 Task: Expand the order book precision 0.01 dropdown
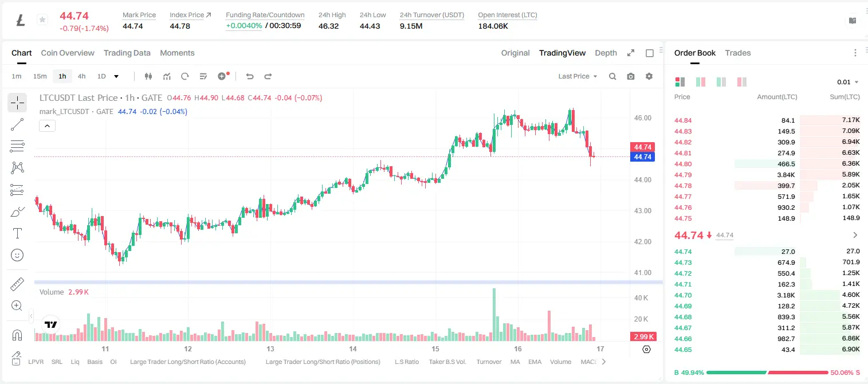point(848,82)
